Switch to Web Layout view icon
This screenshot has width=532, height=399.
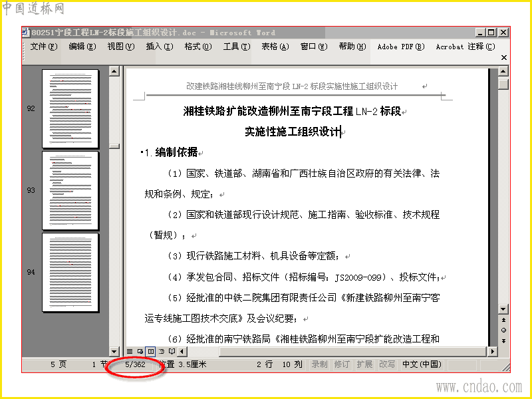[140, 351]
